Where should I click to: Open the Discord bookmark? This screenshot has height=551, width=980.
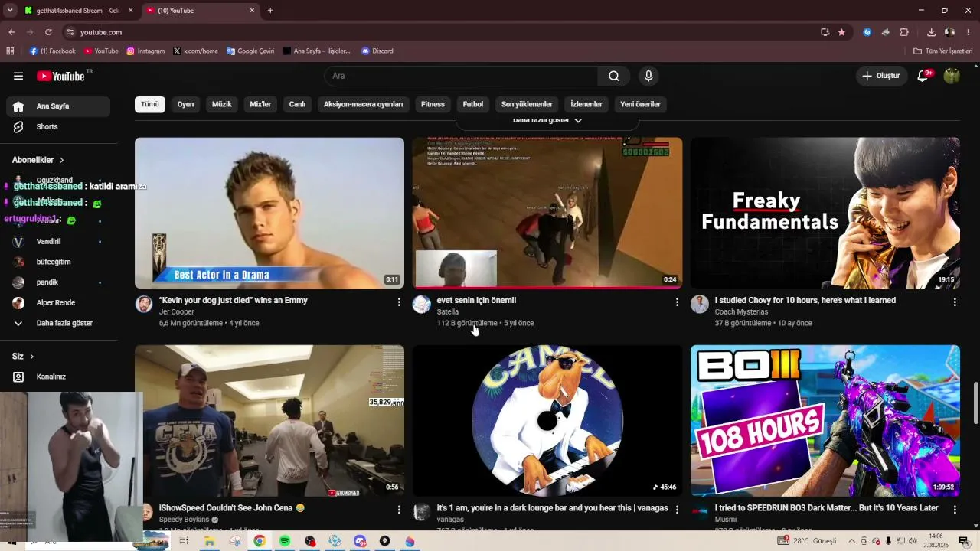tap(377, 51)
